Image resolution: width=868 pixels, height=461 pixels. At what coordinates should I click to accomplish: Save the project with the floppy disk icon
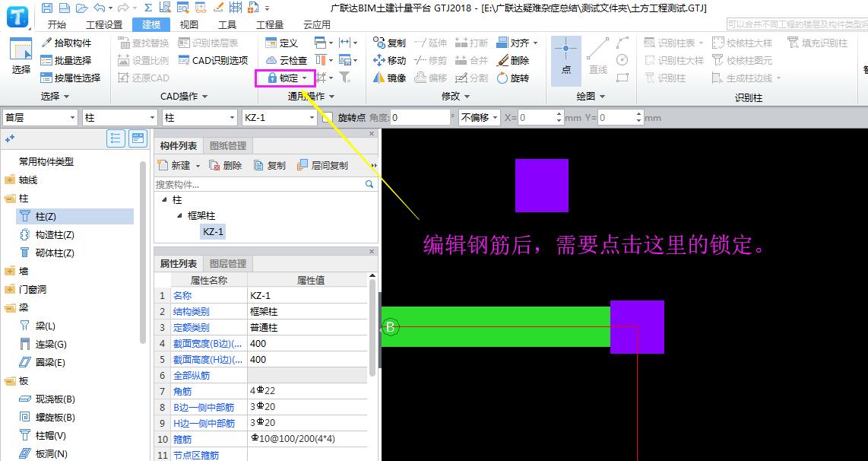(47, 8)
